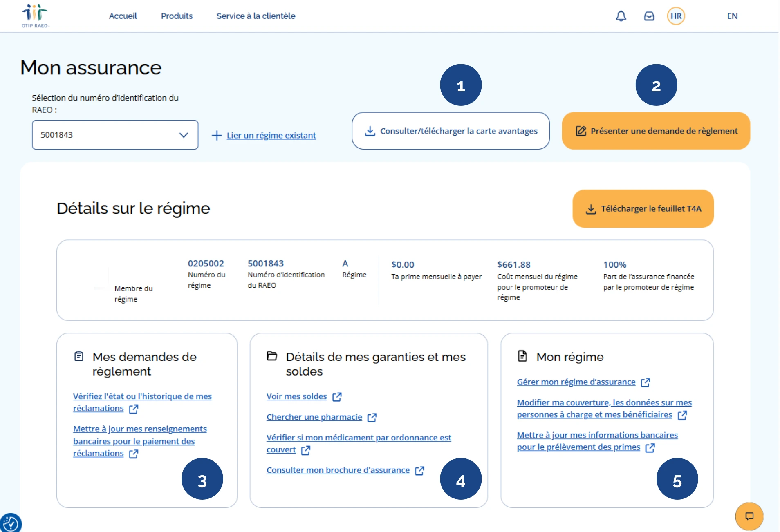Click external icon after mes bénéficiaires
Viewport: 780px width, 532px height.
(x=682, y=415)
